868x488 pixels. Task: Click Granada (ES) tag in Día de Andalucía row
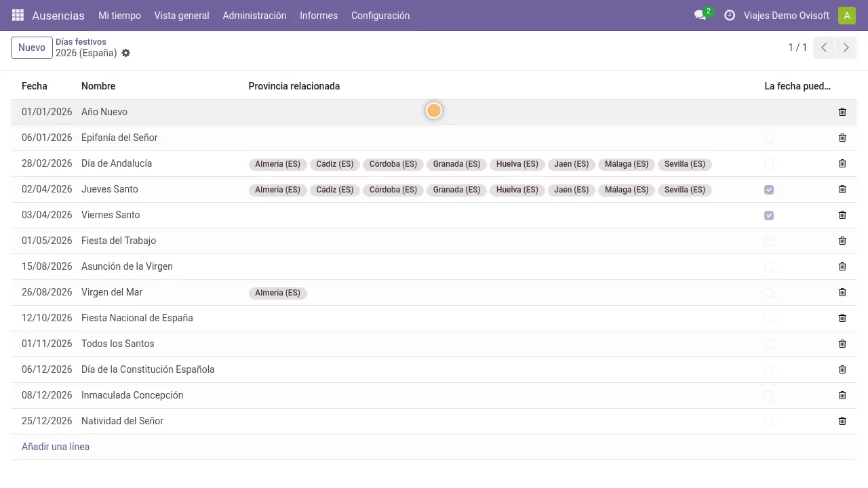[456, 164]
